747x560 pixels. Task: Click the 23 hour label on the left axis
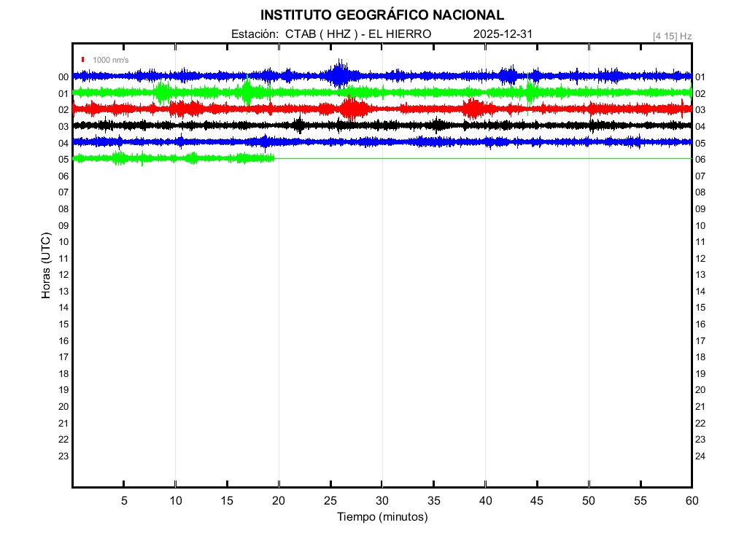[x=63, y=456]
